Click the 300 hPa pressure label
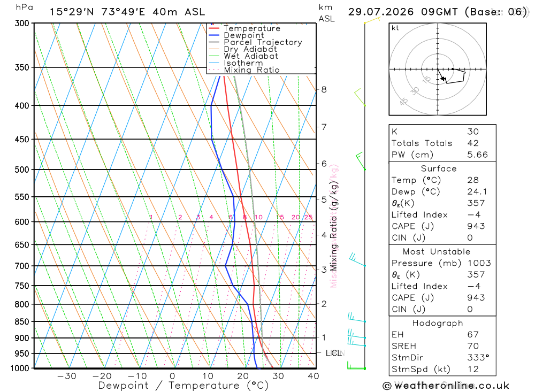 pyautogui.click(x=22, y=23)
